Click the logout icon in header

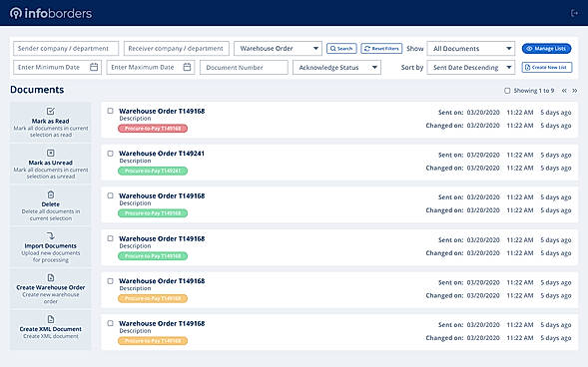(574, 13)
